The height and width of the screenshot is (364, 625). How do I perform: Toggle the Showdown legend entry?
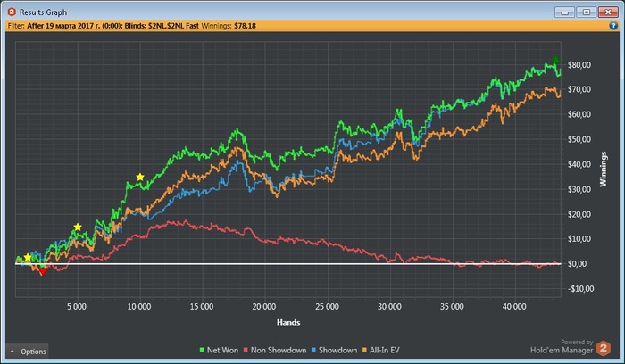334,350
